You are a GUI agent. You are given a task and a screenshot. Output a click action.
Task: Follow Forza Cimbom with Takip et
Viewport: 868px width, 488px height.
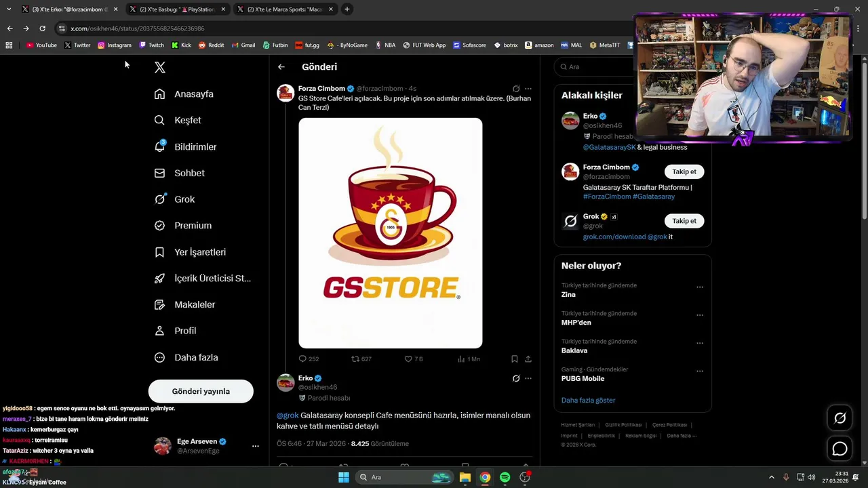click(684, 171)
